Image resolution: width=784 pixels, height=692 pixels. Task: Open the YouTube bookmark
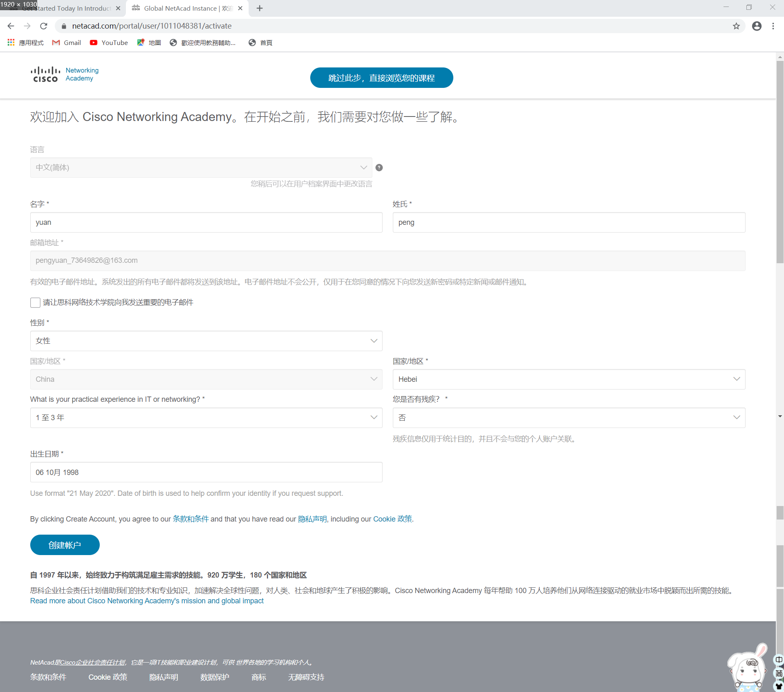pyautogui.click(x=109, y=43)
